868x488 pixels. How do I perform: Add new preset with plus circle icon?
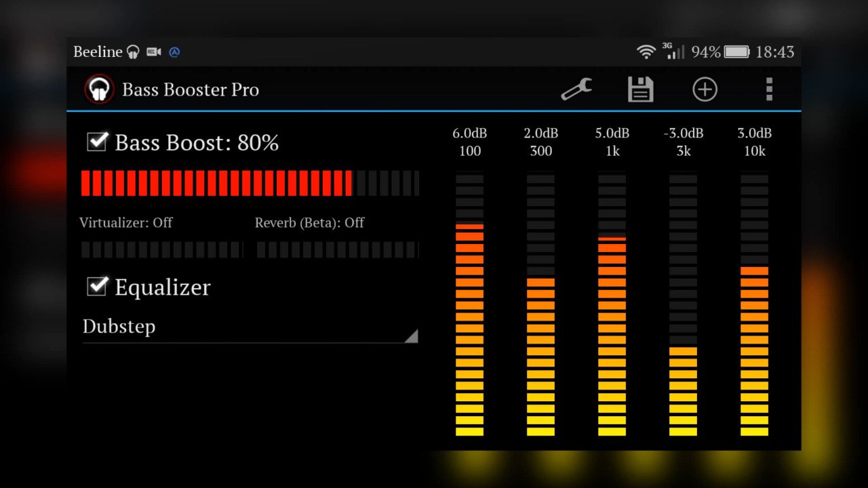[705, 89]
